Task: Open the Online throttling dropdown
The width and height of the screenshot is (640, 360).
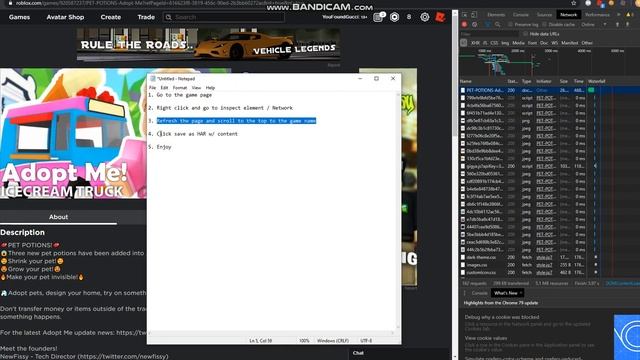Action: coord(594,24)
